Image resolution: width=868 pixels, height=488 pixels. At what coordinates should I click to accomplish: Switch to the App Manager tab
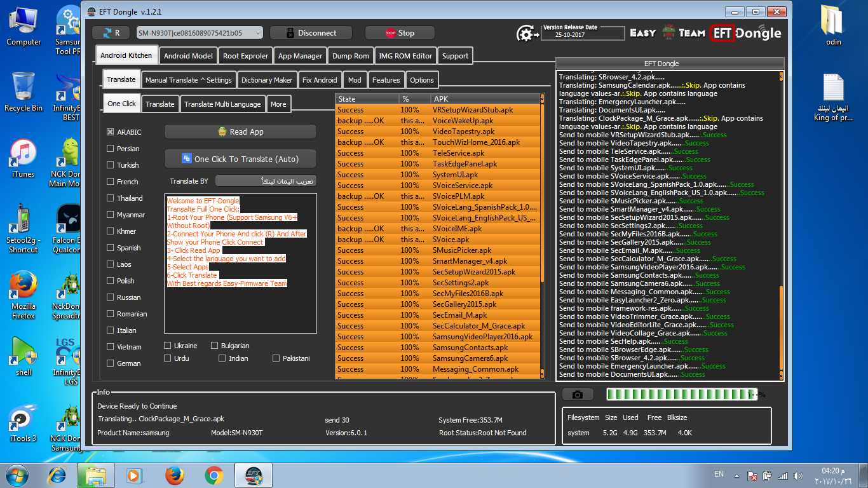301,56
